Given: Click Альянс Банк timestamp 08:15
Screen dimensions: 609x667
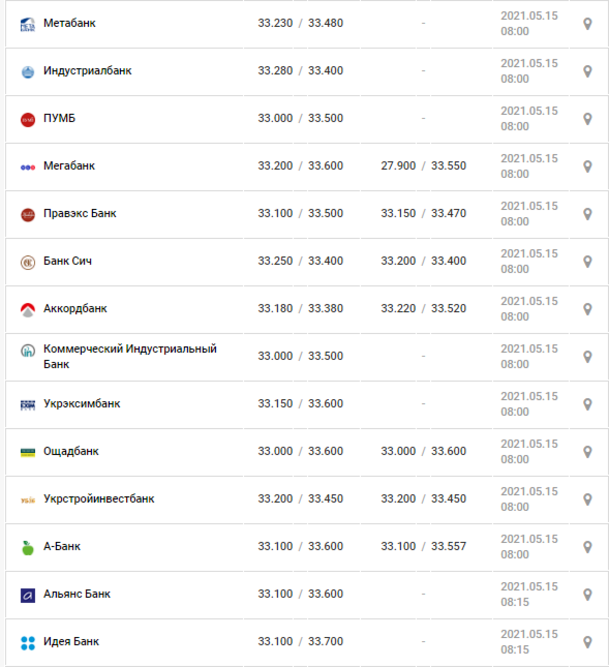Looking at the screenshot, I should [515, 602].
